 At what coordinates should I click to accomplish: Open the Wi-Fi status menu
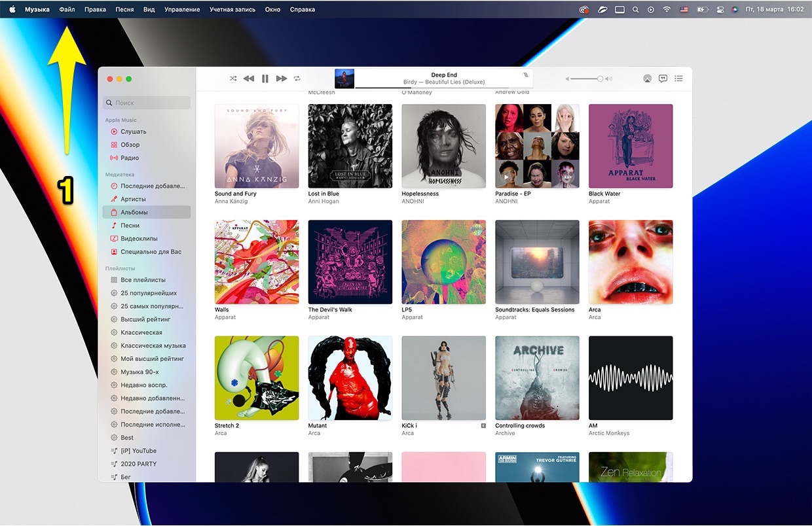point(667,10)
